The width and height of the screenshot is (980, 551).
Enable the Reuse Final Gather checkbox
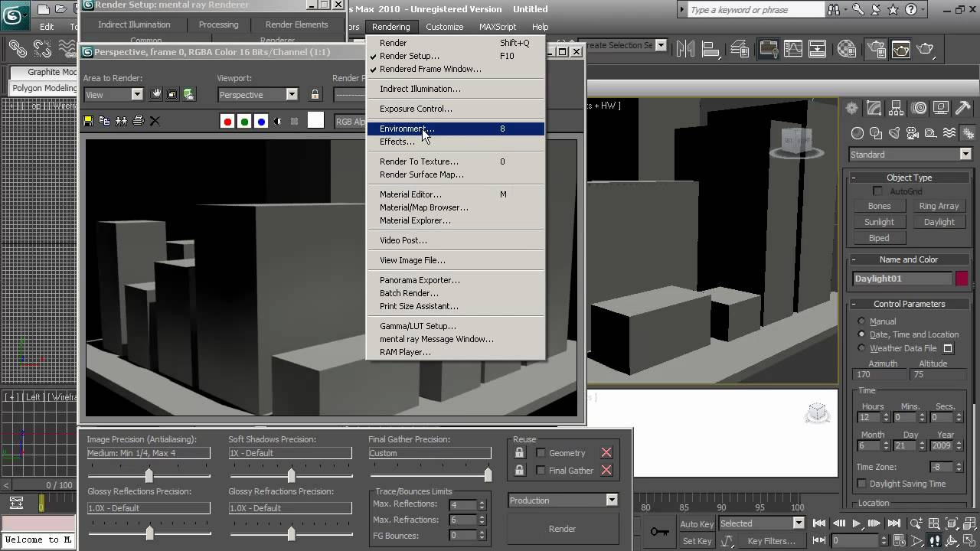[x=541, y=471]
